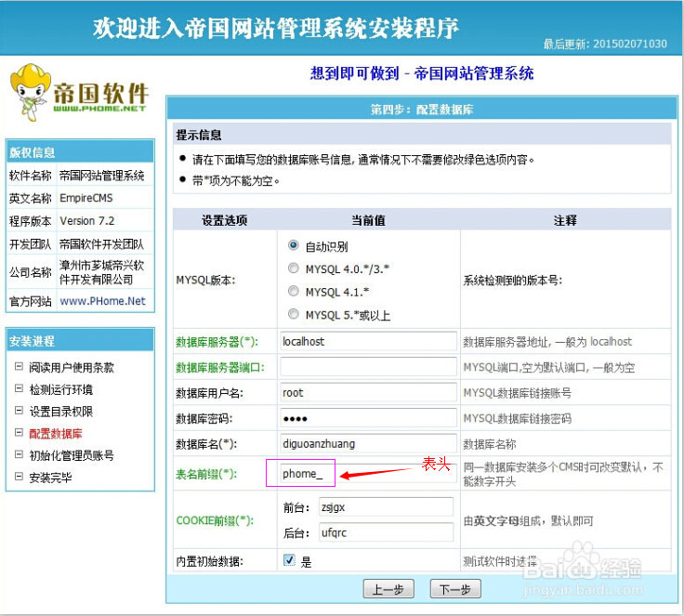Click the 测试软件时选择 note
The width and height of the screenshot is (684, 616).
coord(500,561)
